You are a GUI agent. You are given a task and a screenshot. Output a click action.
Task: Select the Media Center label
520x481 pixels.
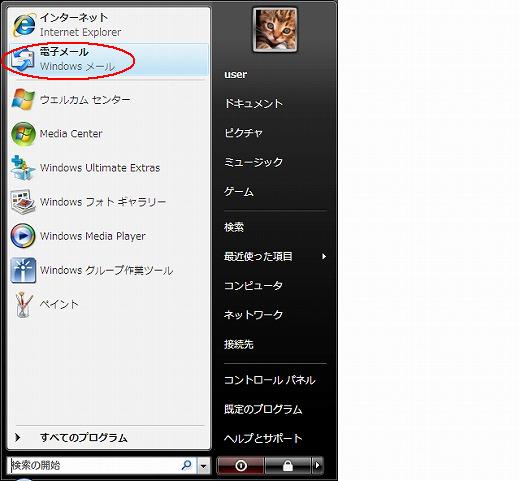point(71,134)
